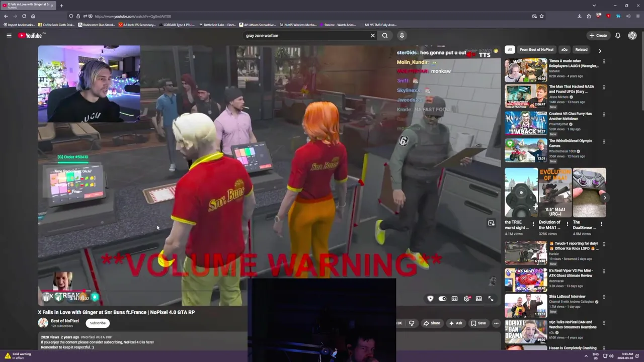The width and height of the screenshot is (644, 362).
Task: Open options for 'The DualSense' short
Action: pos(602,224)
